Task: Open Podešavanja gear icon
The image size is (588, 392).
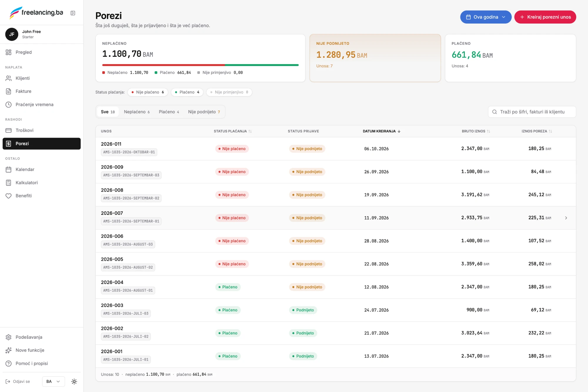Action: [9, 337]
